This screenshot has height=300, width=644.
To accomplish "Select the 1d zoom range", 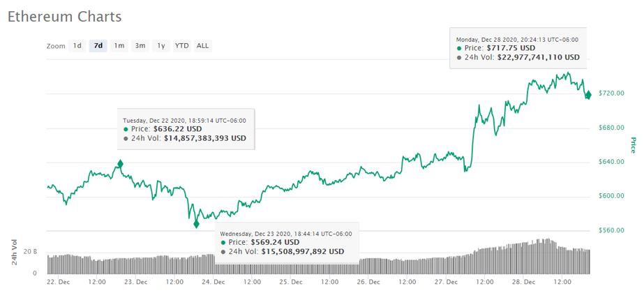I will 77,46.
